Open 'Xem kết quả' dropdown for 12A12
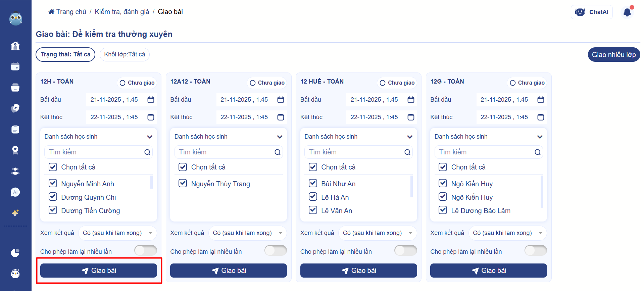 coord(247,233)
